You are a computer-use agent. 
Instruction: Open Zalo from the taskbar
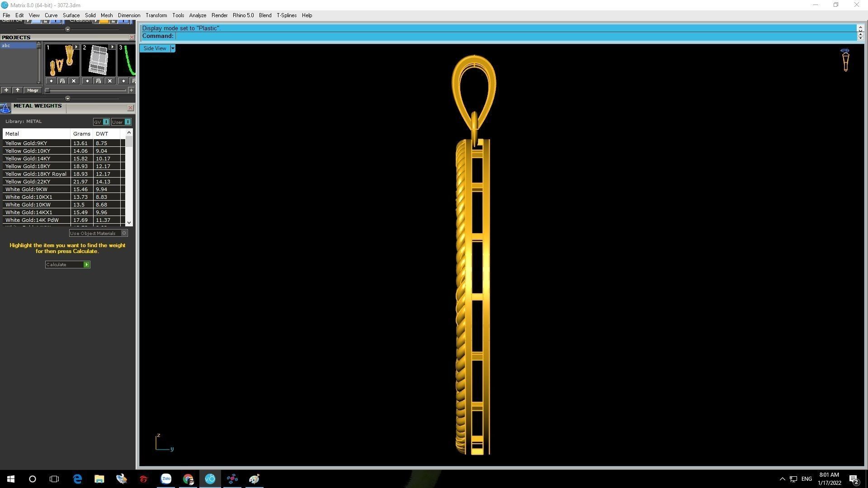(x=166, y=479)
